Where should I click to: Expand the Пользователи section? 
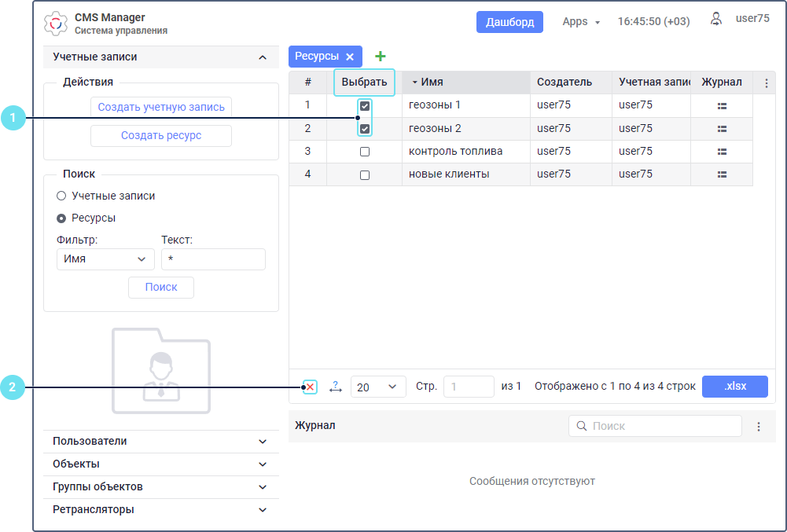(160, 442)
